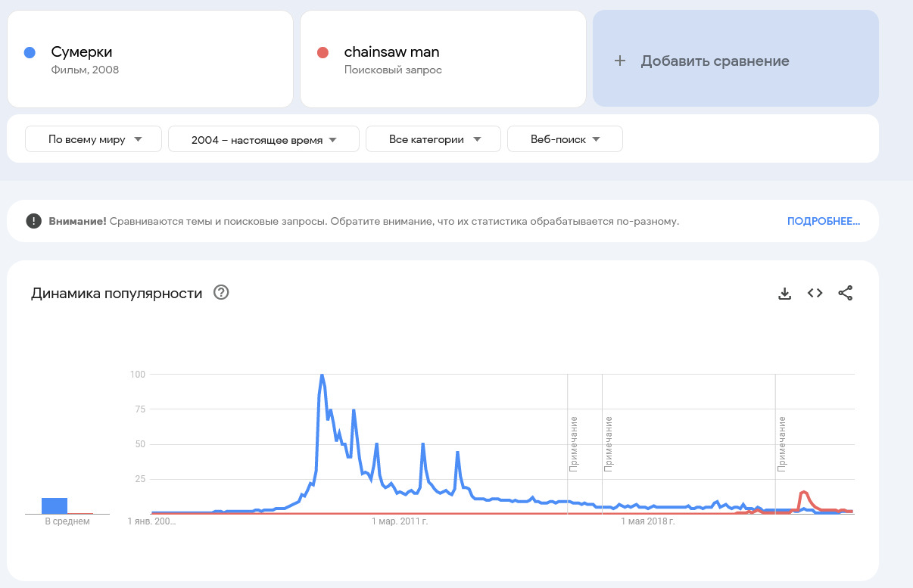Image resolution: width=913 pixels, height=588 pixels.
Task: Expand the 2004 – настоящее время date range
Action: (x=263, y=139)
